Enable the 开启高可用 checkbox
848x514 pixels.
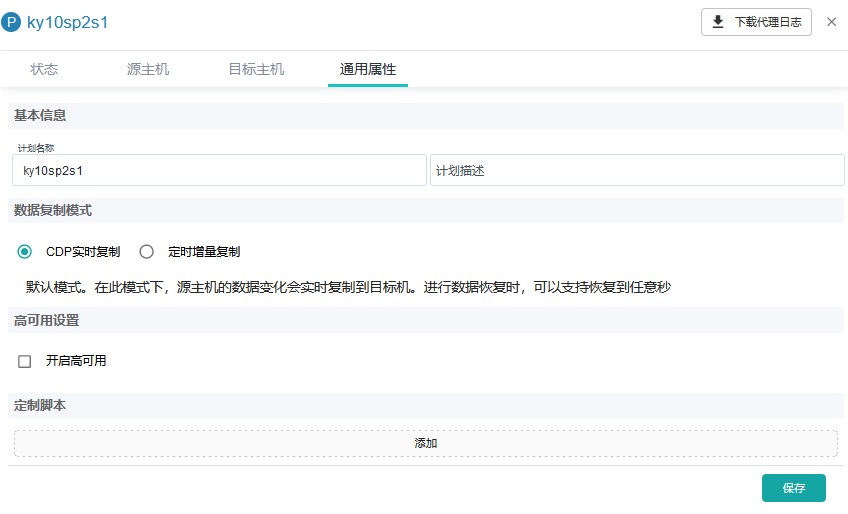25,361
